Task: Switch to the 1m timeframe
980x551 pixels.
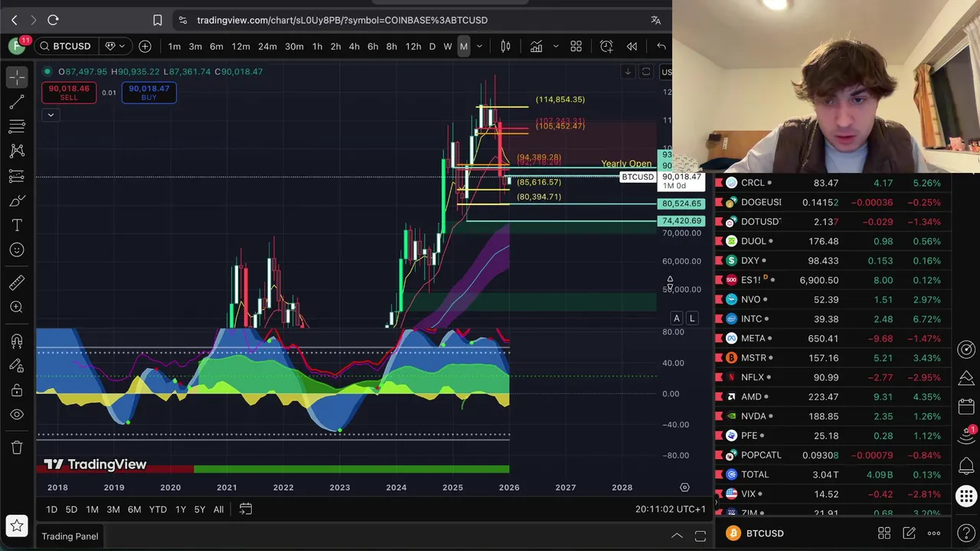Action: [x=175, y=47]
